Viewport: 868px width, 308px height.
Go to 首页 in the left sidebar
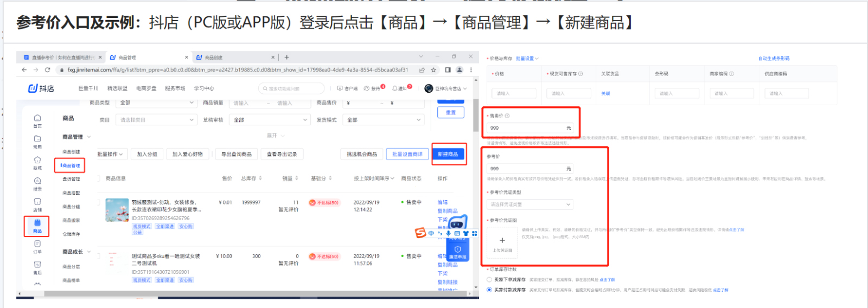[37, 121]
